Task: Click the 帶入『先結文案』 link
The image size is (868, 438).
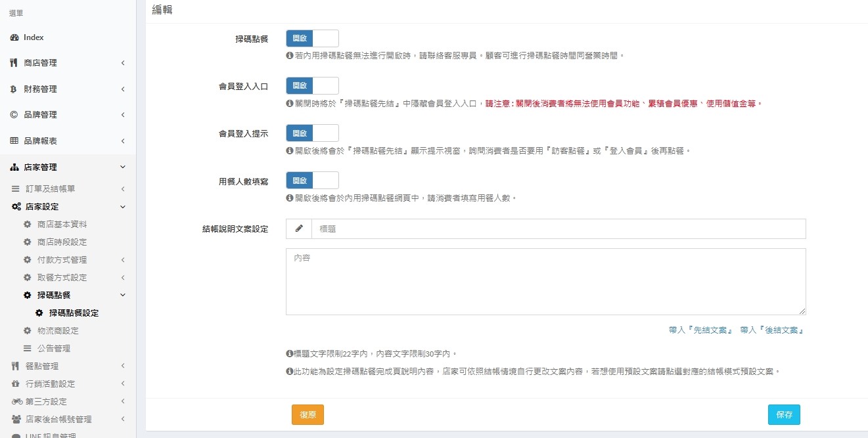Action: coord(700,330)
